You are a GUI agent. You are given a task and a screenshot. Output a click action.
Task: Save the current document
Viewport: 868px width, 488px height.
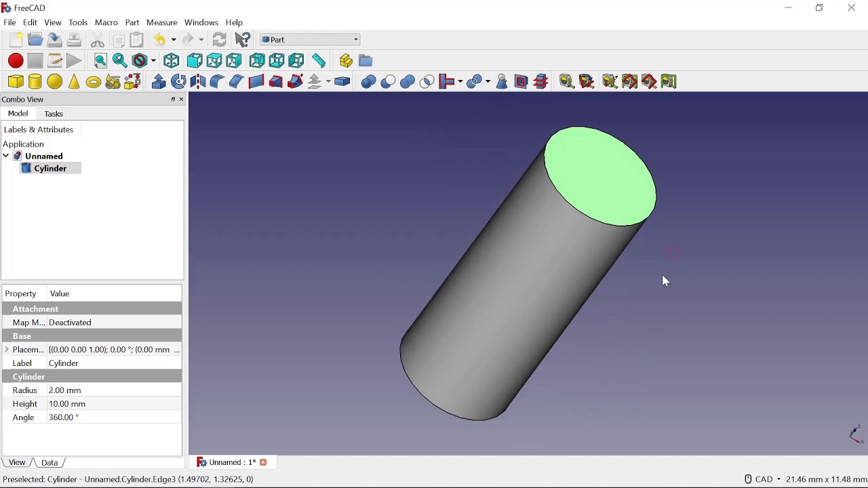coord(55,40)
